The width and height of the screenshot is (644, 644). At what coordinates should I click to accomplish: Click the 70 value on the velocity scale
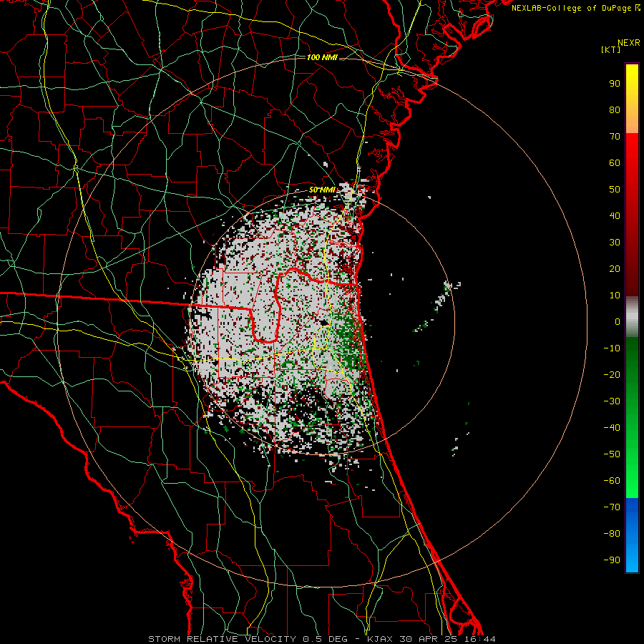click(615, 137)
